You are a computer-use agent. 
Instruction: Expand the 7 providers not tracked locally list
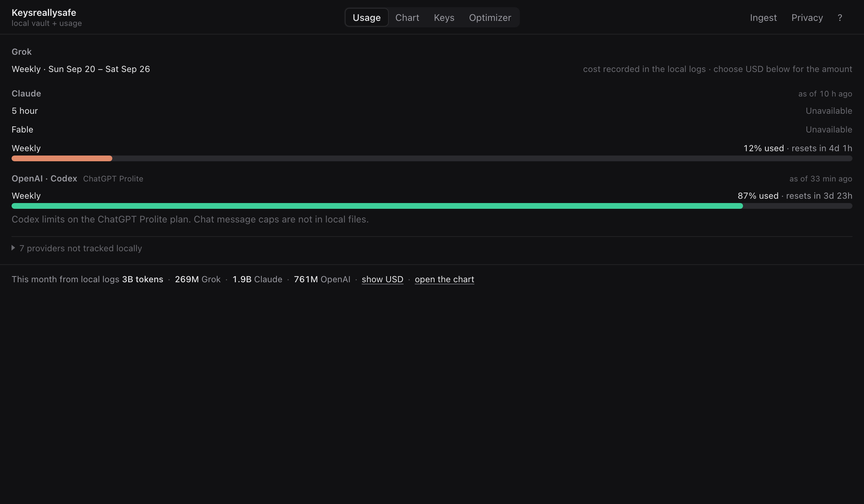(x=77, y=248)
